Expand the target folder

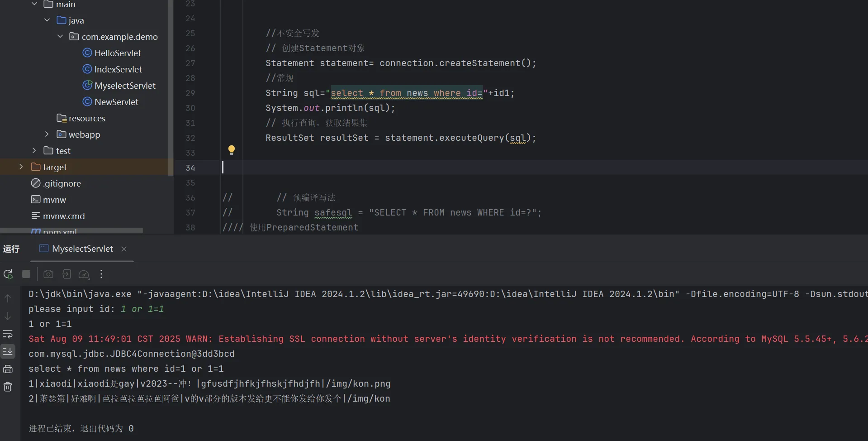tap(21, 167)
